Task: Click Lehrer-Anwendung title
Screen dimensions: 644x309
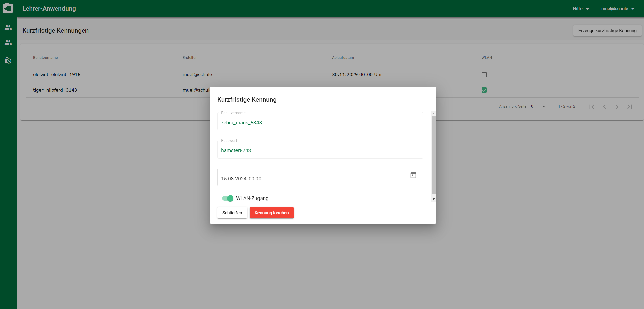Action: [x=49, y=8]
